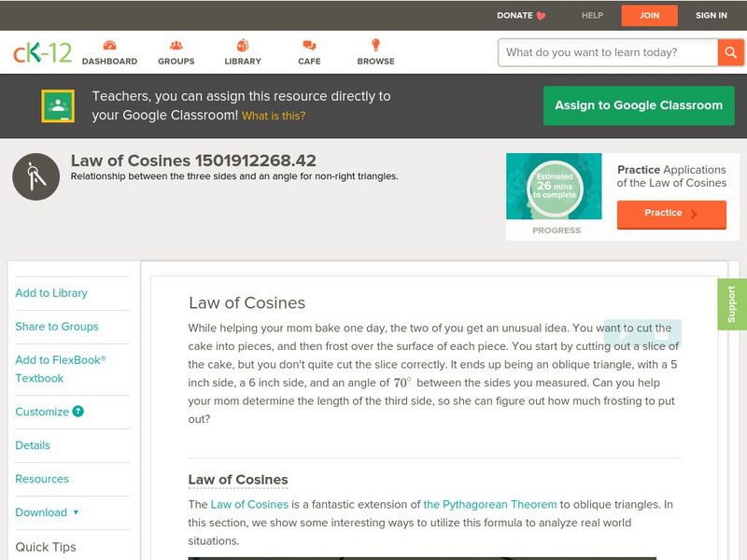Open help via the question mark beside Customize
747x560 pixels.
pos(79,412)
